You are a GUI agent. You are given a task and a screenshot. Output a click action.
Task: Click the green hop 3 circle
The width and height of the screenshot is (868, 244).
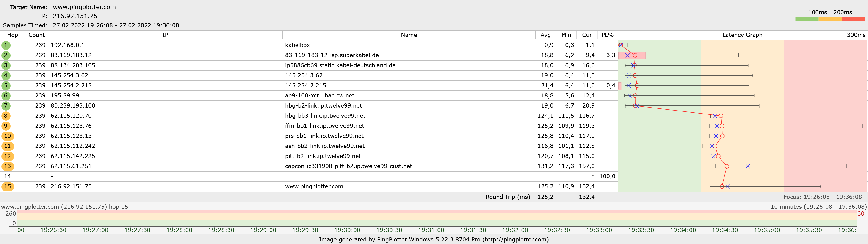coord(6,65)
